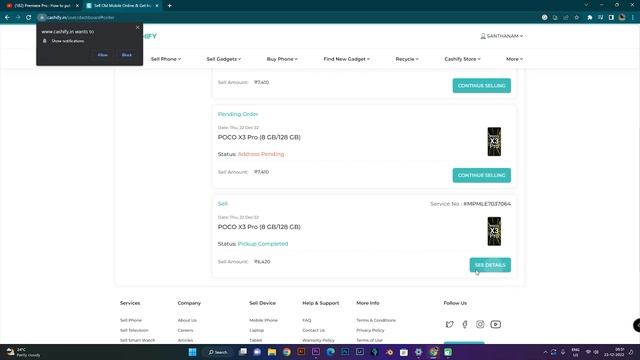
Task: Show hidden system tray icons
Action: pyautogui.click(x=545, y=352)
